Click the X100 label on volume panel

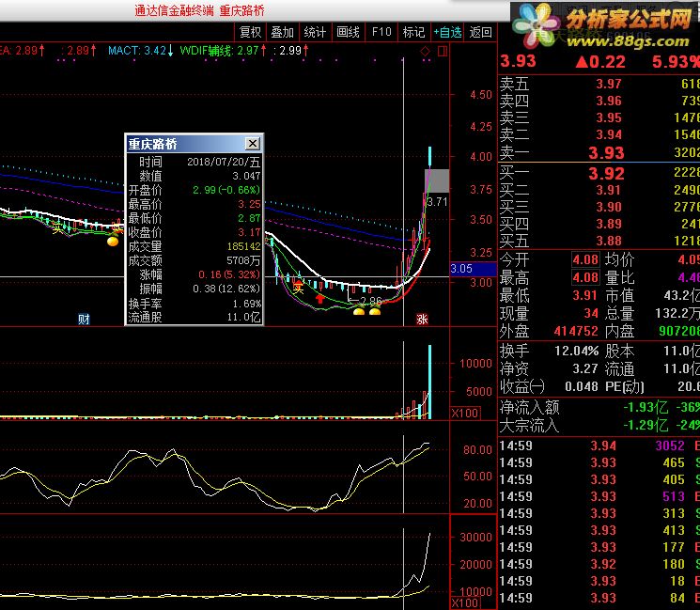click(x=465, y=413)
